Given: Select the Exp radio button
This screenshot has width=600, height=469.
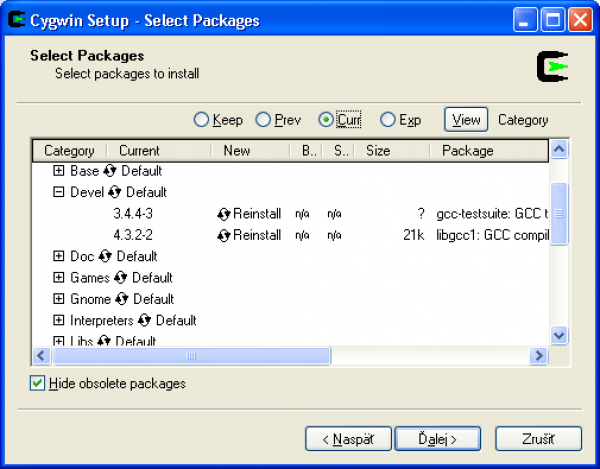Looking at the screenshot, I should [x=388, y=120].
